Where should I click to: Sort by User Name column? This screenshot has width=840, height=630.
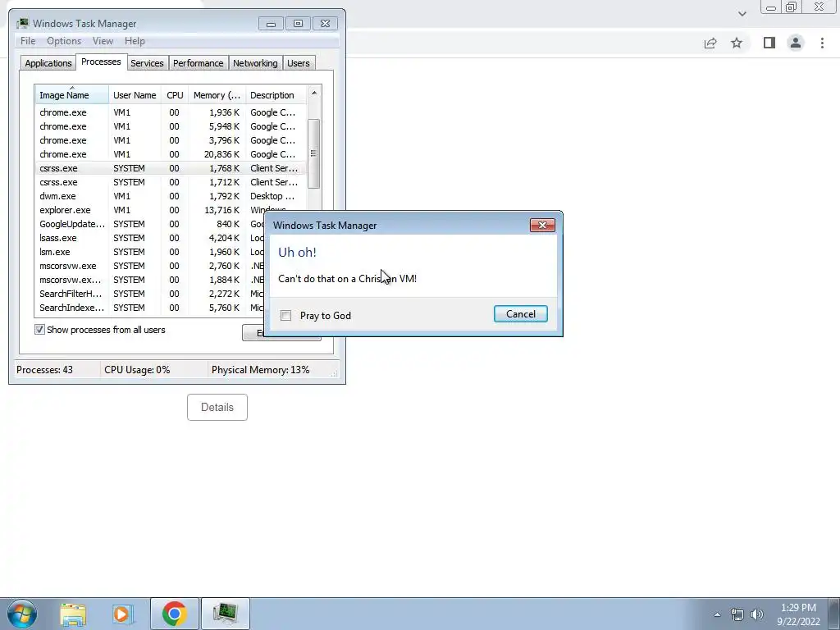pos(135,95)
